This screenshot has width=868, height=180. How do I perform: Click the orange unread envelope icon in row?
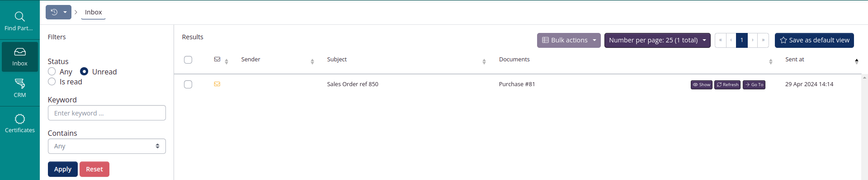[217, 84]
